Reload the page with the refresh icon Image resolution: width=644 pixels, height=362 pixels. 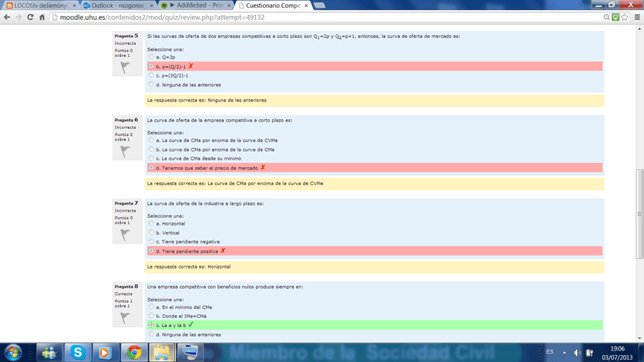click(30, 17)
